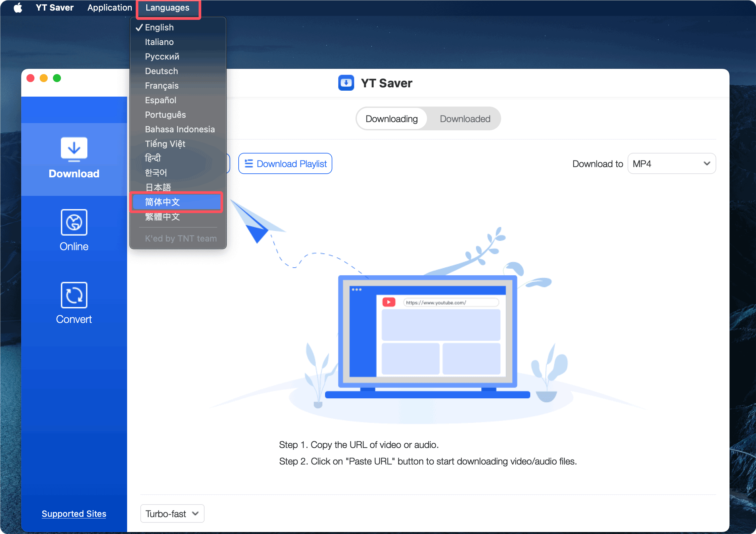Click the Download sidebar icon

coord(74,149)
